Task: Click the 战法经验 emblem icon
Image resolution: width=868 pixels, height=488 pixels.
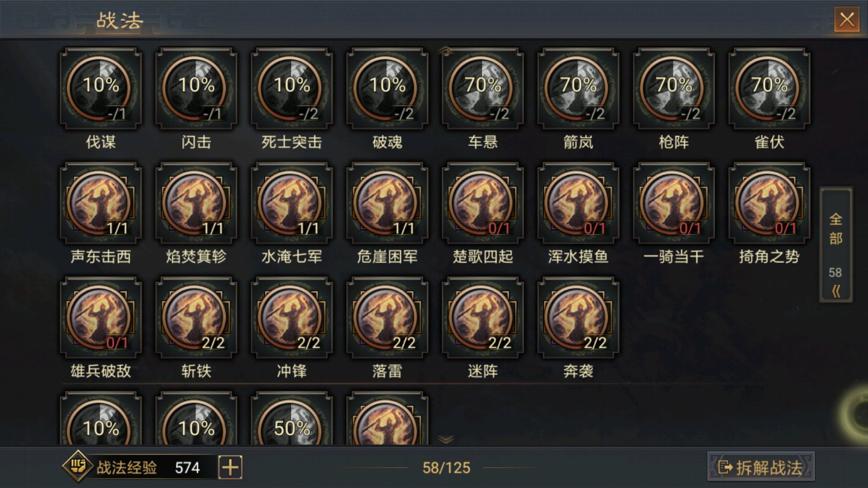Action: (78, 467)
